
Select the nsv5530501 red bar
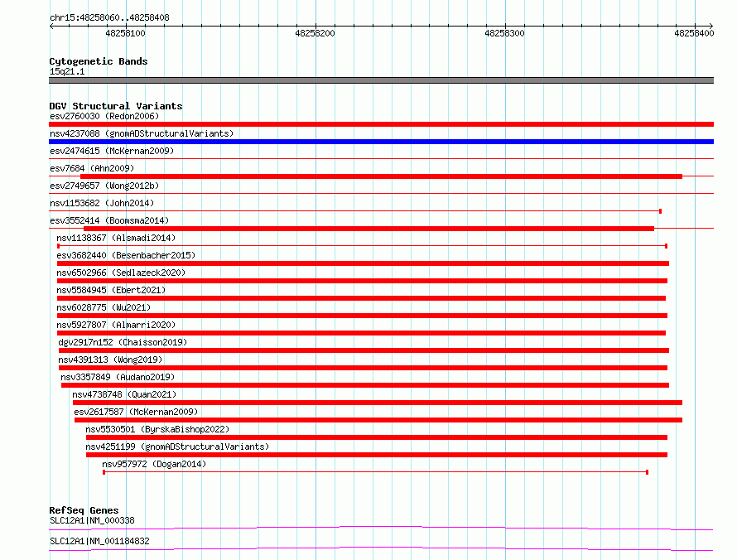(x=377, y=437)
